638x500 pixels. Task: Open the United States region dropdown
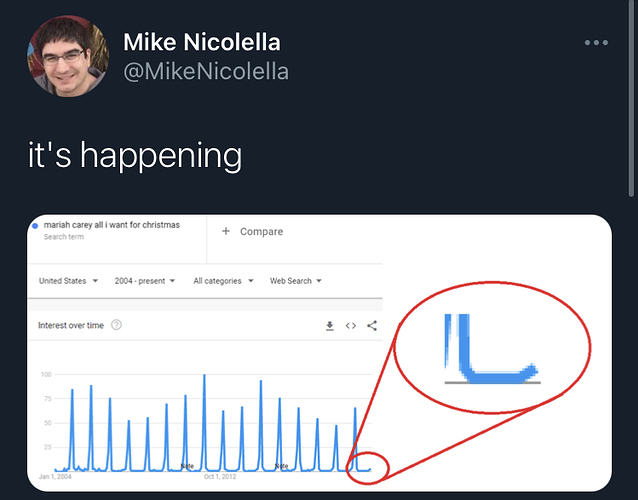(x=68, y=281)
